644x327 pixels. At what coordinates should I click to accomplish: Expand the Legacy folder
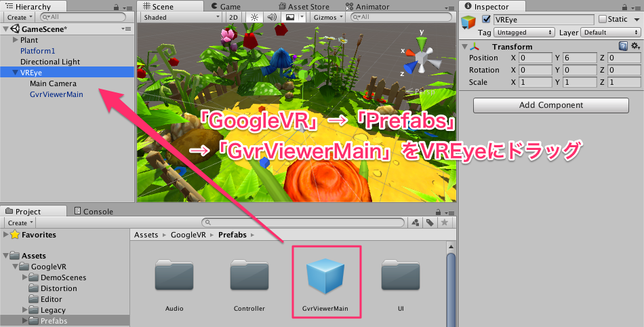click(x=25, y=310)
